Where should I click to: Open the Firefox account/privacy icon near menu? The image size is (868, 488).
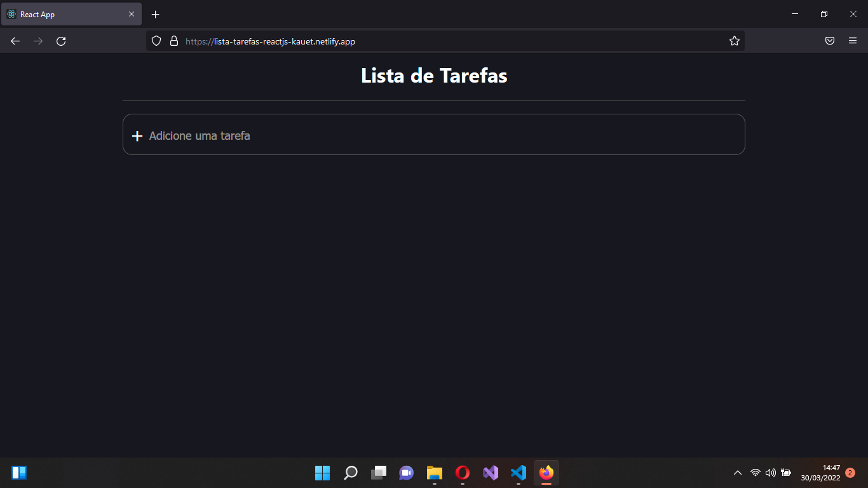click(829, 41)
